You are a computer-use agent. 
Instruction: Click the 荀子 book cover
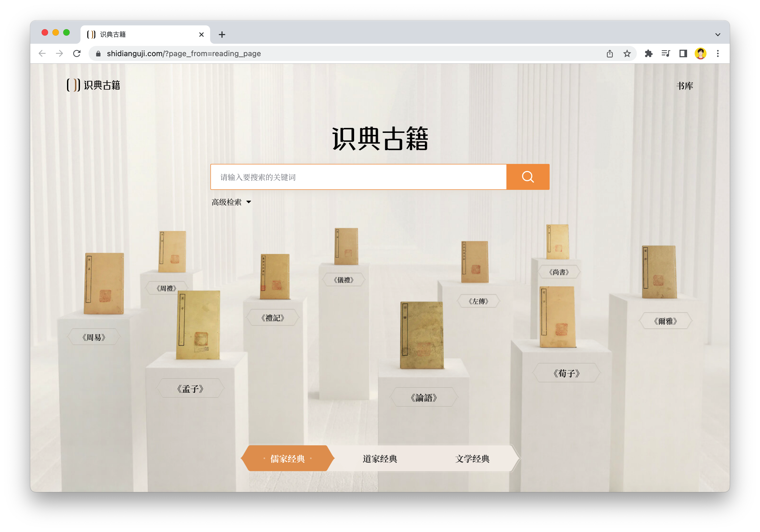coord(557,317)
